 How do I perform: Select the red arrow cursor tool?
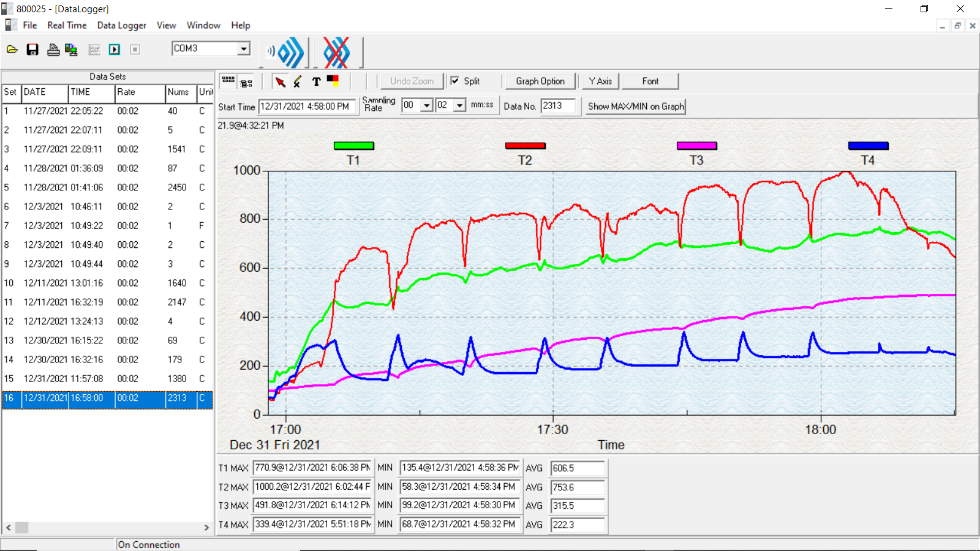click(280, 81)
